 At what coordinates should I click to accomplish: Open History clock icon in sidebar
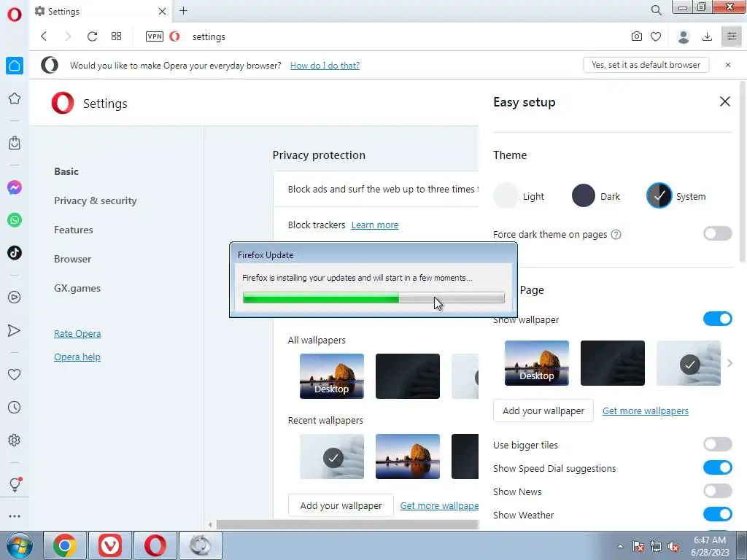[x=15, y=407]
